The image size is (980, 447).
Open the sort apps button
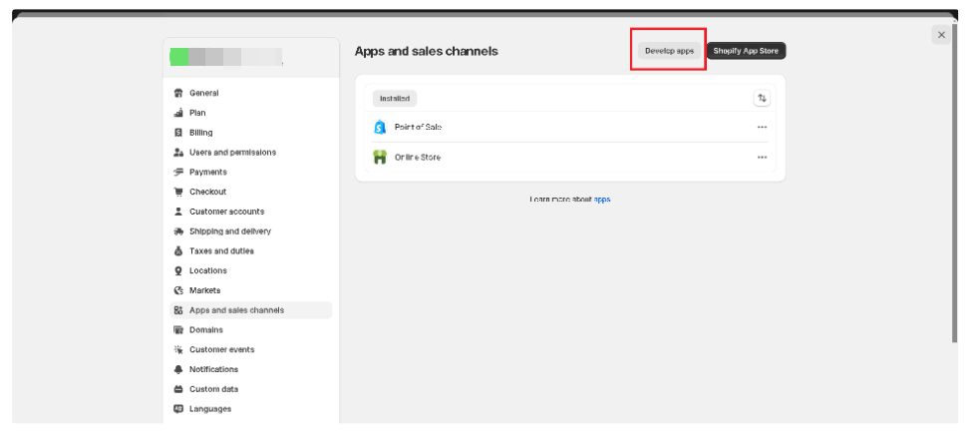click(x=763, y=98)
